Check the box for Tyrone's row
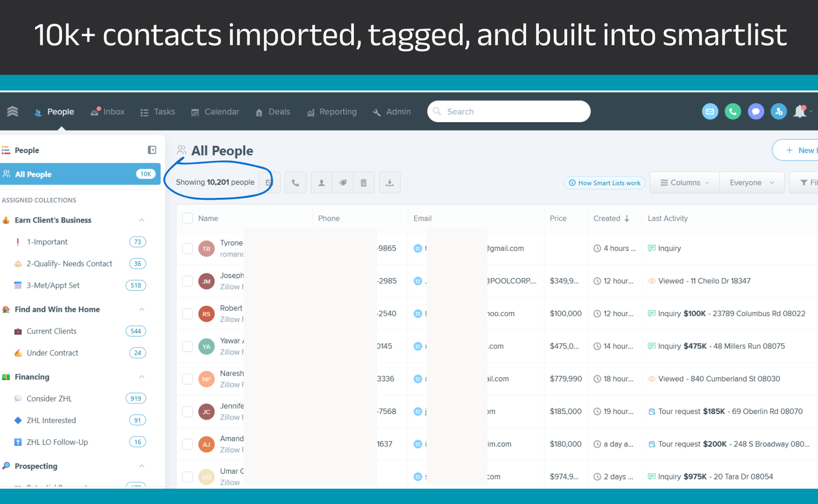This screenshot has height=504, width=818. [x=188, y=248]
